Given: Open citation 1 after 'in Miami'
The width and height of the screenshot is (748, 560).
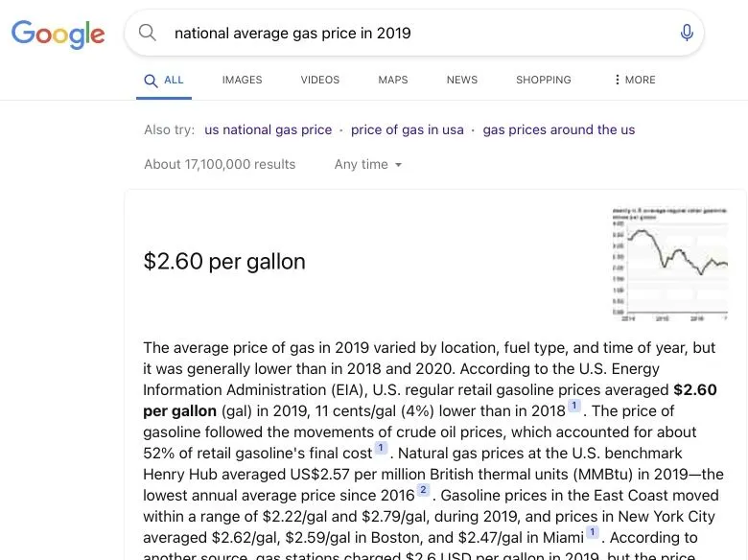Looking at the screenshot, I should (593, 532).
